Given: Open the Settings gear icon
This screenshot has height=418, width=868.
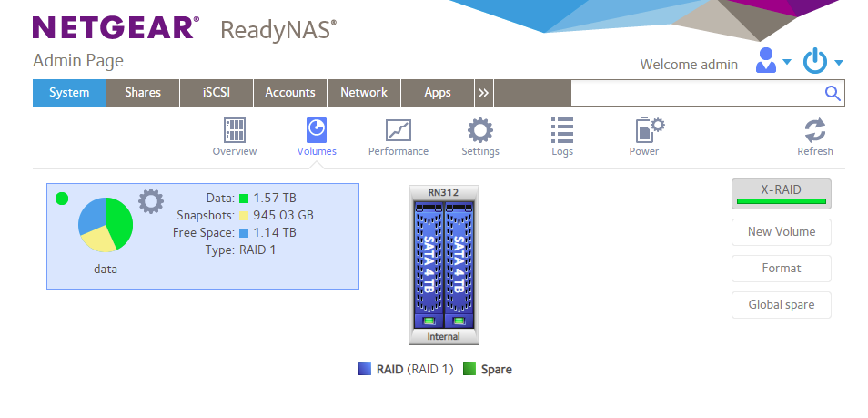Looking at the screenshot, I should pos(480,131).
